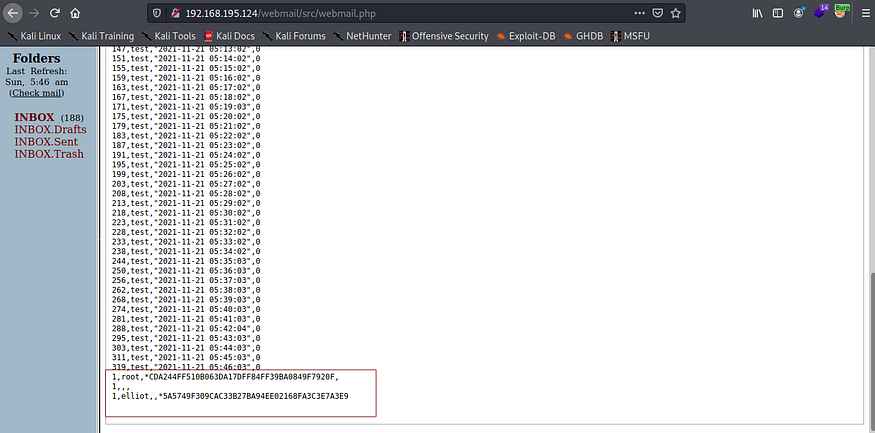Click the row starting with 288,test
Image resolution: width=875 pixels, height=433 pixels.
(x=186, y=328)
